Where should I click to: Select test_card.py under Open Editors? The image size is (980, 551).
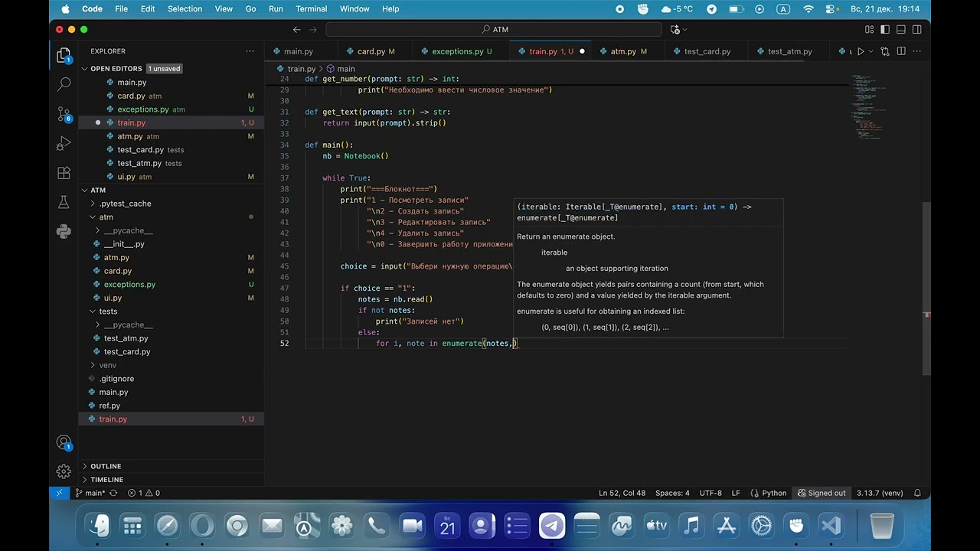(x=140, y=150)
